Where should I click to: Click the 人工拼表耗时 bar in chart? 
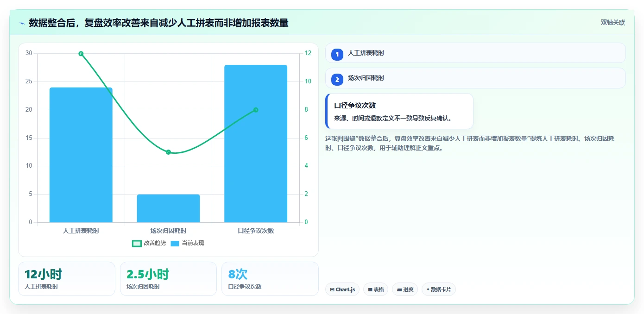pos(81,155)
